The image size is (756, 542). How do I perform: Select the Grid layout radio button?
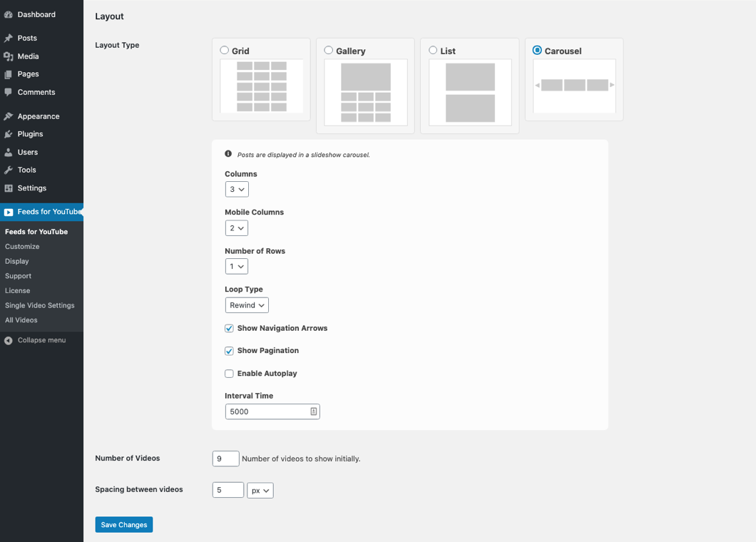coord(225,51)
